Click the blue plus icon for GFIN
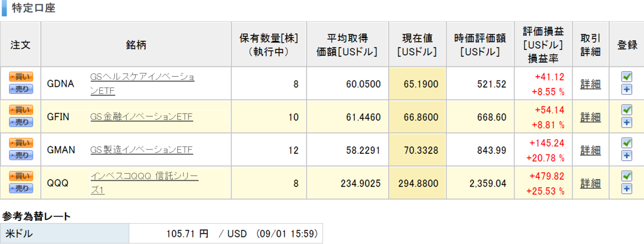The height and width of the screenshot is (244, 644). [x=626, y=123]
